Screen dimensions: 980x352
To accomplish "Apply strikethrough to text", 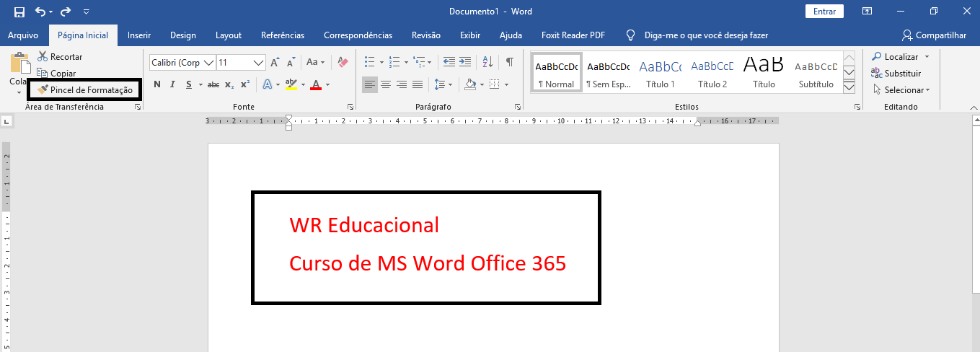I will tap(213, 85).
